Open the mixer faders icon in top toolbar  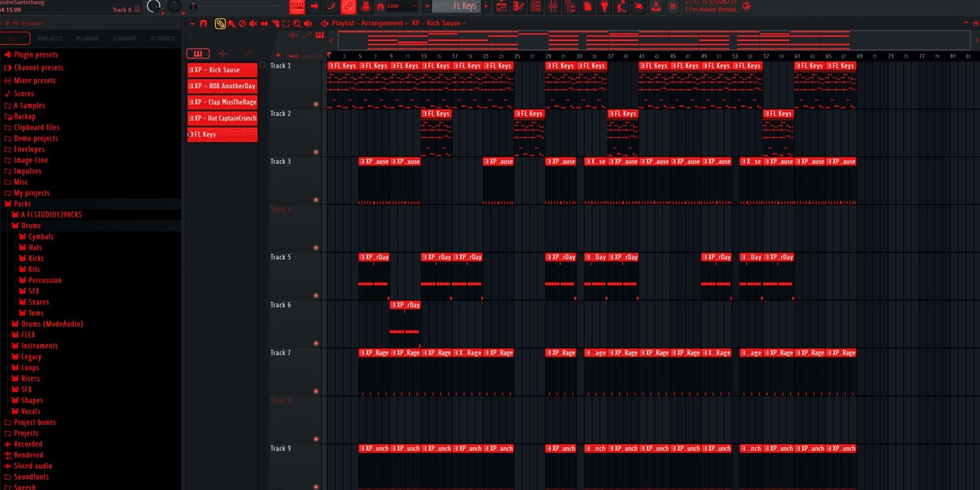552,7
